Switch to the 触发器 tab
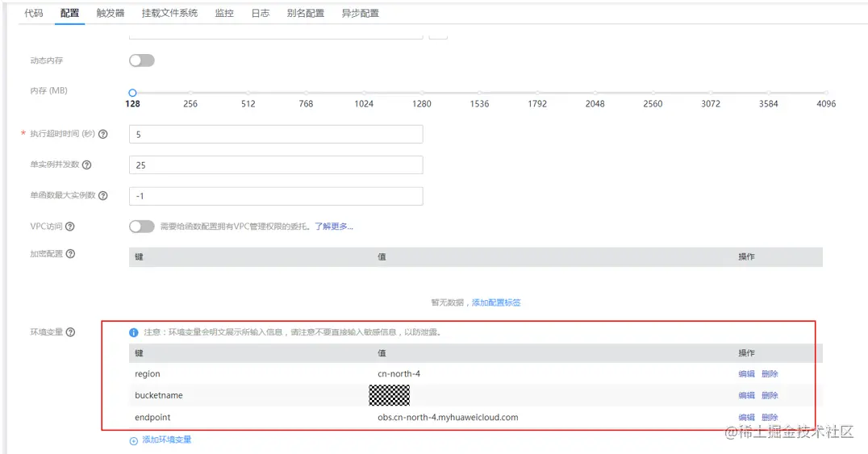868x454 pixels. tap(111, 13)
